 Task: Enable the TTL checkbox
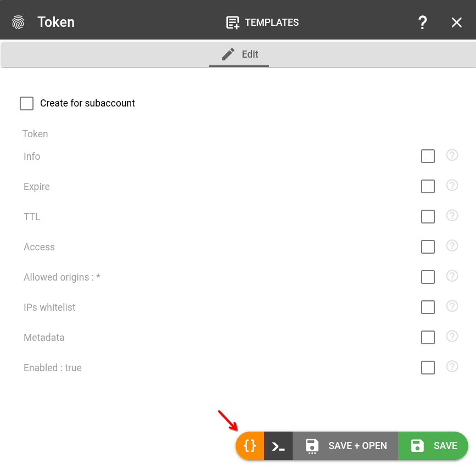click(428, 217)
